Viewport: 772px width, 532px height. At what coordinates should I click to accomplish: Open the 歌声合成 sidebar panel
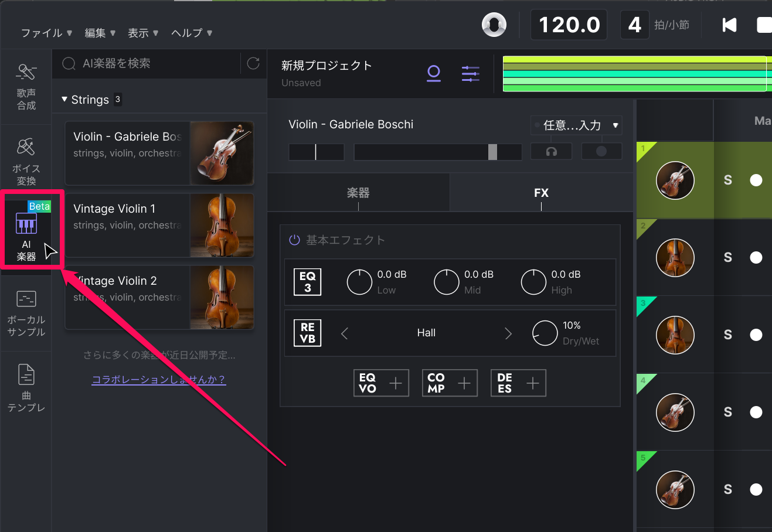tap(26, 87)
